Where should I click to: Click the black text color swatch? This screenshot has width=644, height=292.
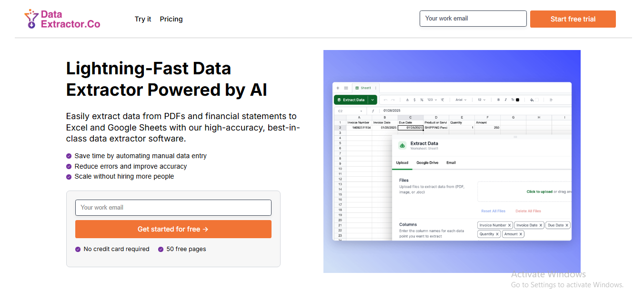point(518,100)
